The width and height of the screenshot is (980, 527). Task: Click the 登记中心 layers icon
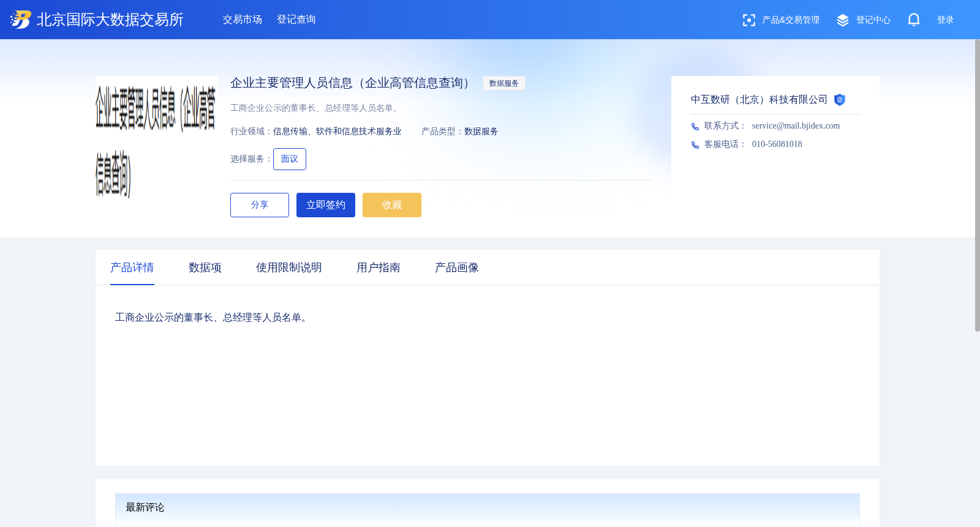(x=843, y=20)
